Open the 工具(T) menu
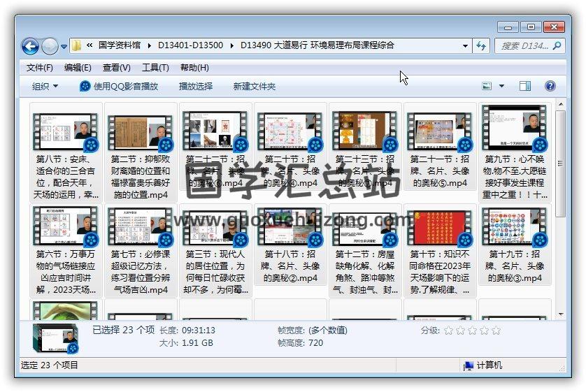Viewport: 586px width, 392px height. pos(155,68)
